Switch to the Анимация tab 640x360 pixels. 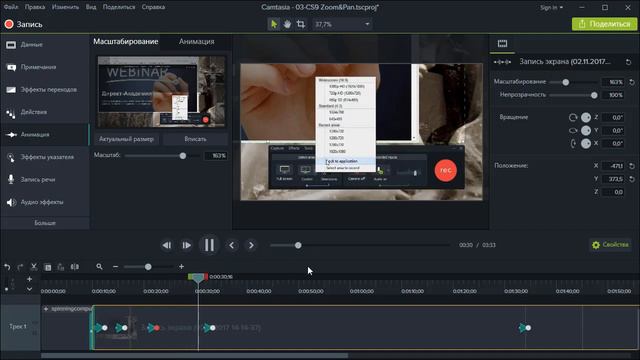(196, 41)
